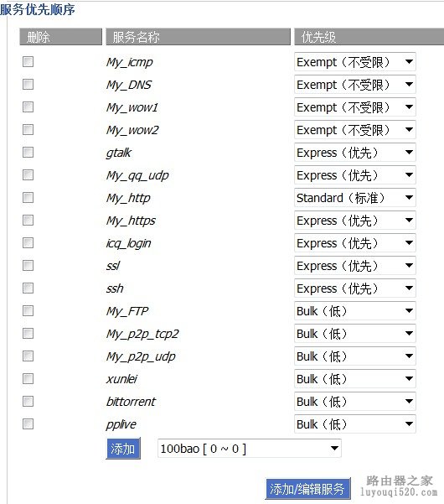Click the 删除 column header
The width and height of the screenshot is (444, 504).
coord(60,37)
